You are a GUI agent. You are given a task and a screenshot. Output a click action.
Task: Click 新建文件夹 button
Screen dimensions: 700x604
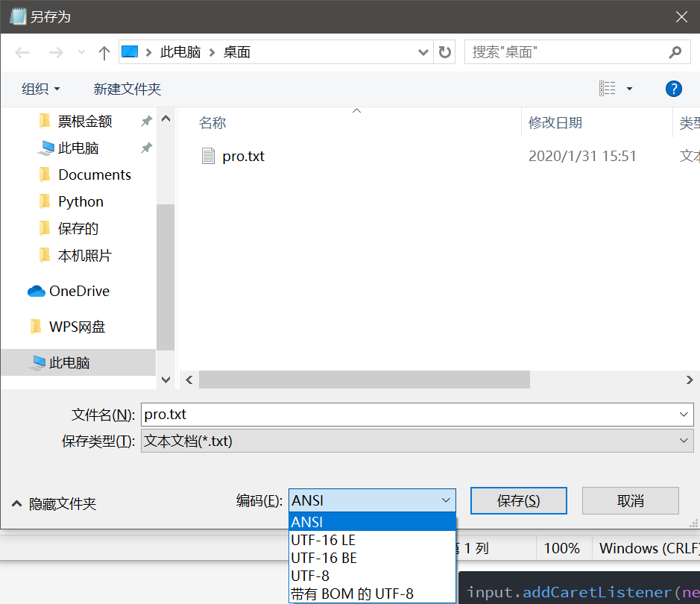point(127,89)
